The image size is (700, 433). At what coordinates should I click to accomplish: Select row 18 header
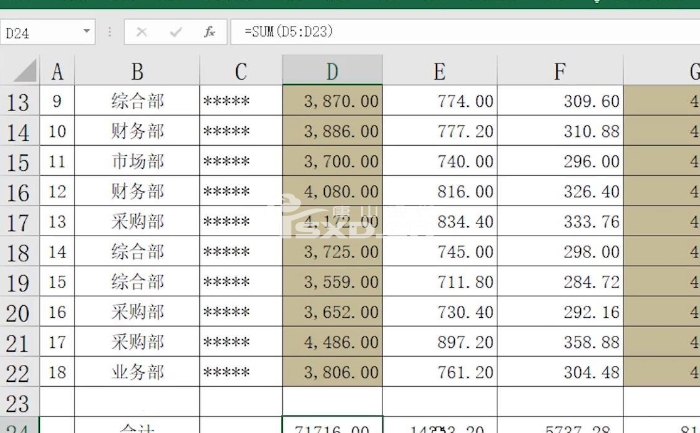point(19,252)
